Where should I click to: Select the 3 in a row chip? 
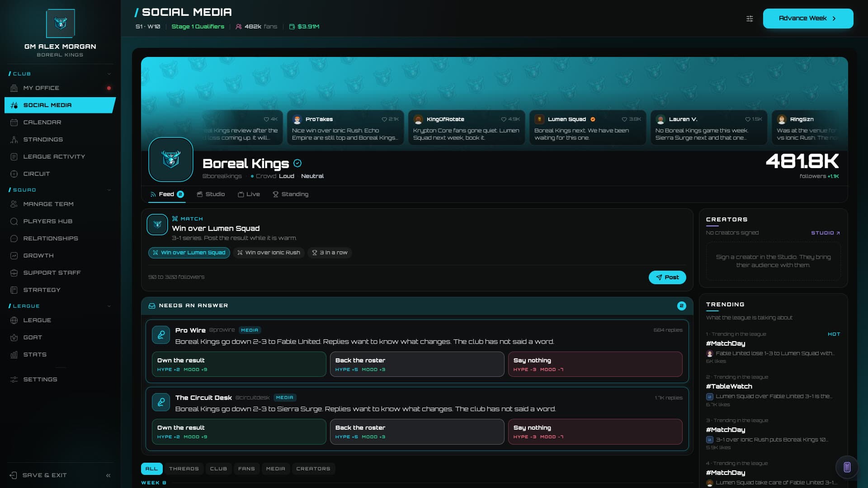330,253
